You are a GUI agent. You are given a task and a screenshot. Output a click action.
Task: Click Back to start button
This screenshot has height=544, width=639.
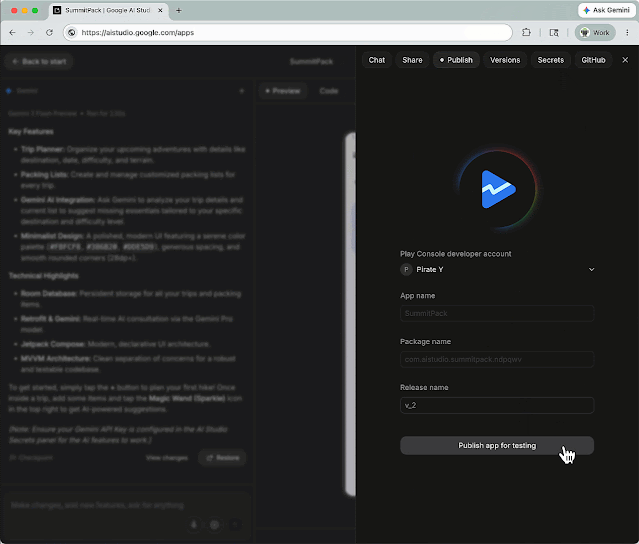pyautogui.click(x=39, y=62)
